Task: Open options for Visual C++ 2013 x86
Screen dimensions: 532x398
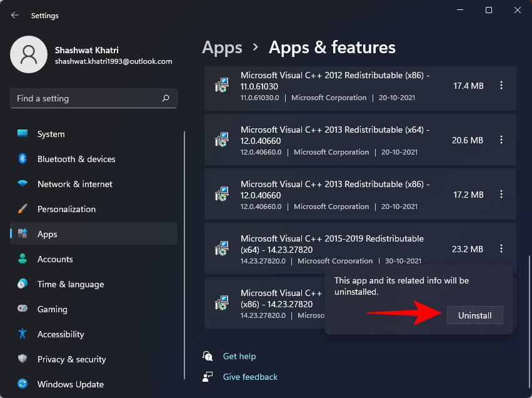Action: pos(501,195)
